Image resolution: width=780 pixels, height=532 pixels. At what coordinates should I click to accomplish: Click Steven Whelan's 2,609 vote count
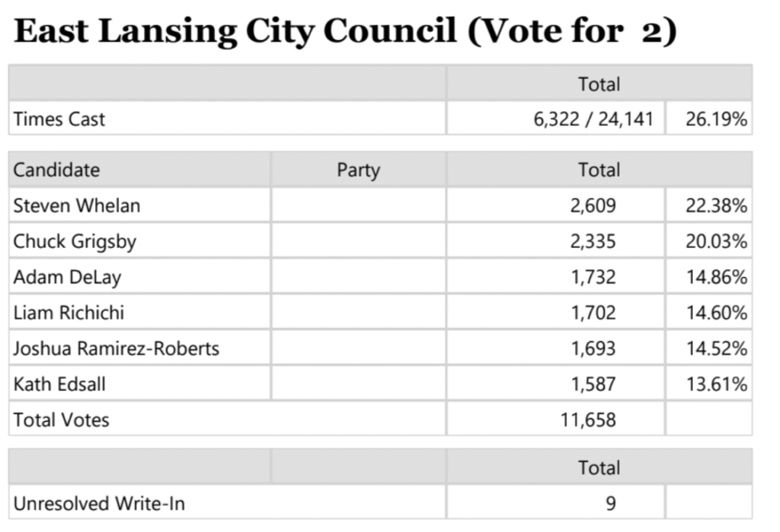[593, 205]
